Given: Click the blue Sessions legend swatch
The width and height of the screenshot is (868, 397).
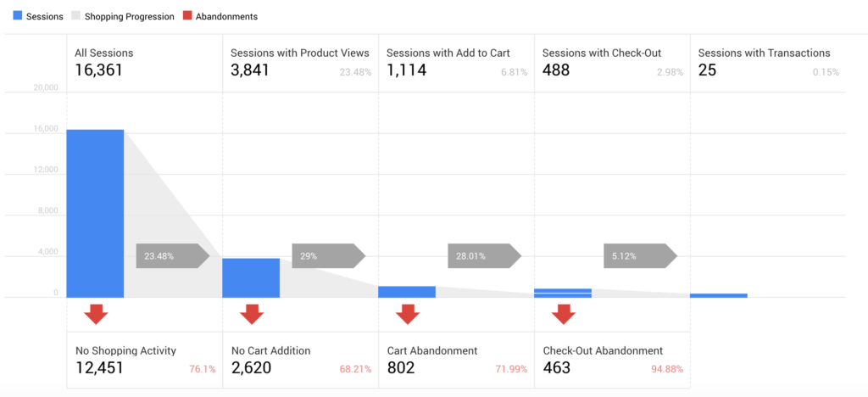Looking at the screenshot, I should click(17, 16).
